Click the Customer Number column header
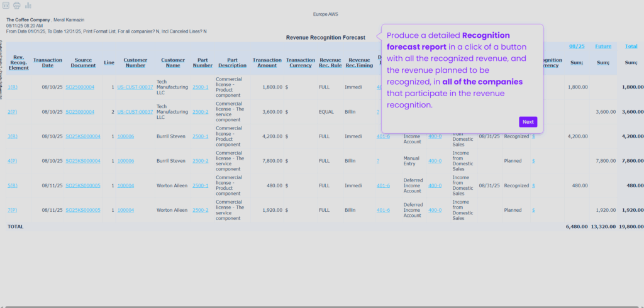 click(x=135, y=62)
